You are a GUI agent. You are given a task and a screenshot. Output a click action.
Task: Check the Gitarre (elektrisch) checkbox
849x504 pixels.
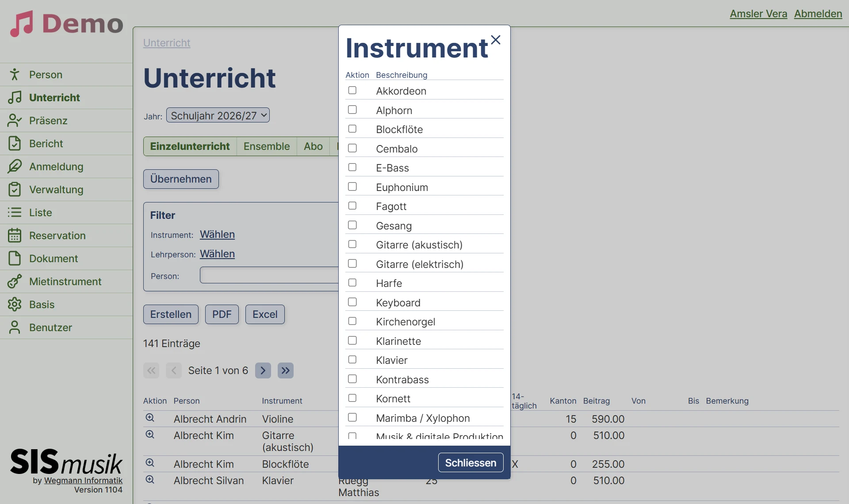pyautogui.click(x=352, y=263)
